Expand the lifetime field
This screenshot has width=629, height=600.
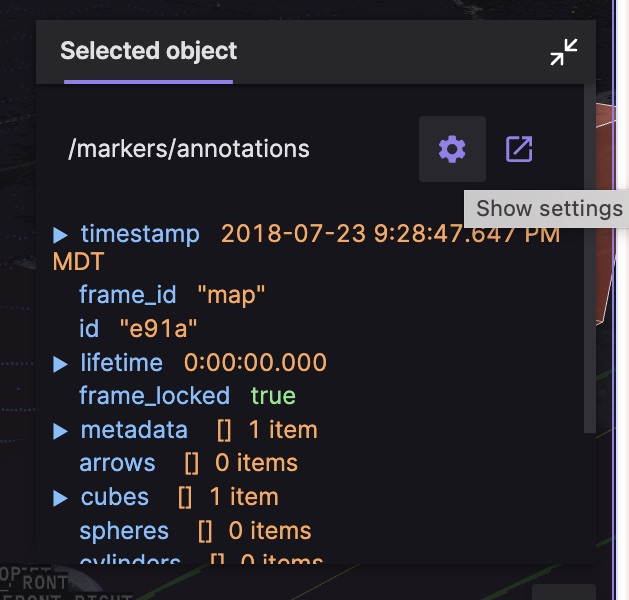(61, 363)
